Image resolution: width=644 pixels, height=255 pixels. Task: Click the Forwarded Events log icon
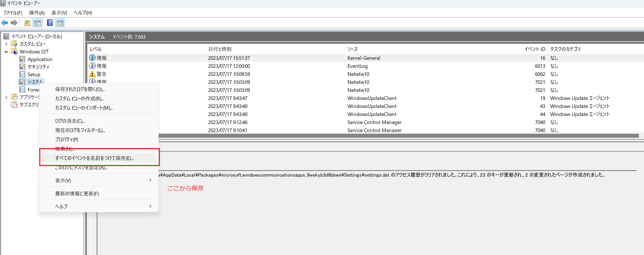click(x=22, y=90)
